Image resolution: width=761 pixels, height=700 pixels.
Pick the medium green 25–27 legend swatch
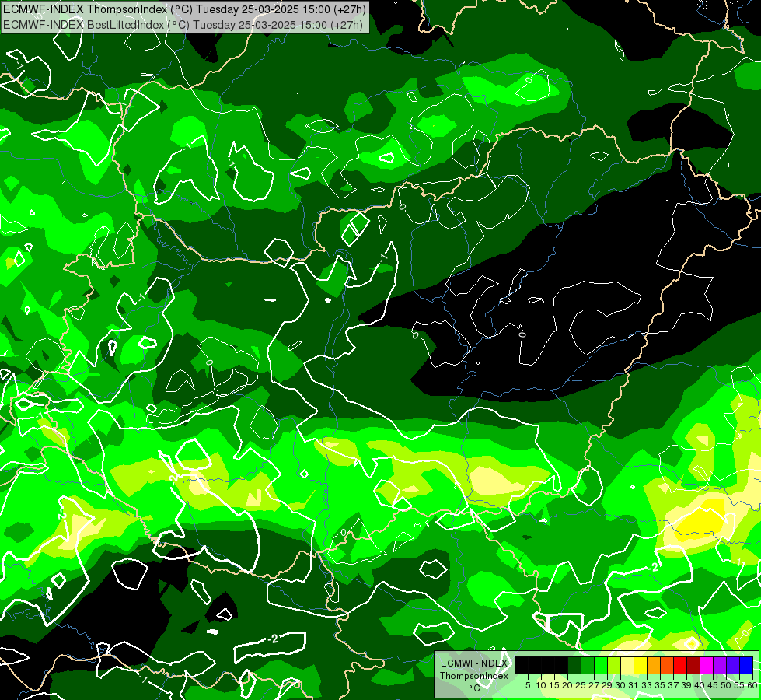pos(588,665)
